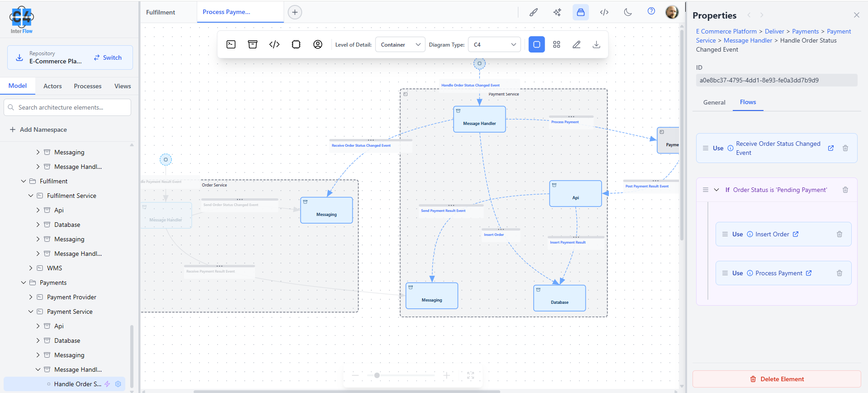Select the Message Handler container node in Payment Service
Image resolution: width=868 pixels, height=393 pixels.
[x=479, y=119]
